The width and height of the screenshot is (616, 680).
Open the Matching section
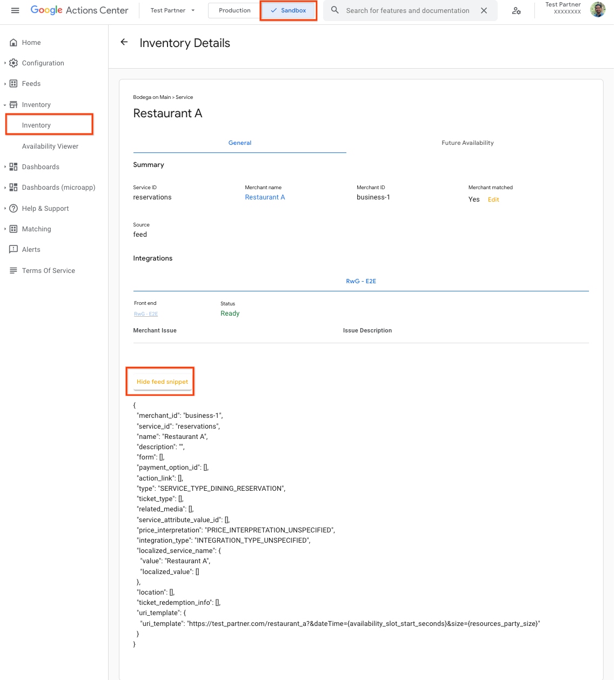click(x=36, y=229)
